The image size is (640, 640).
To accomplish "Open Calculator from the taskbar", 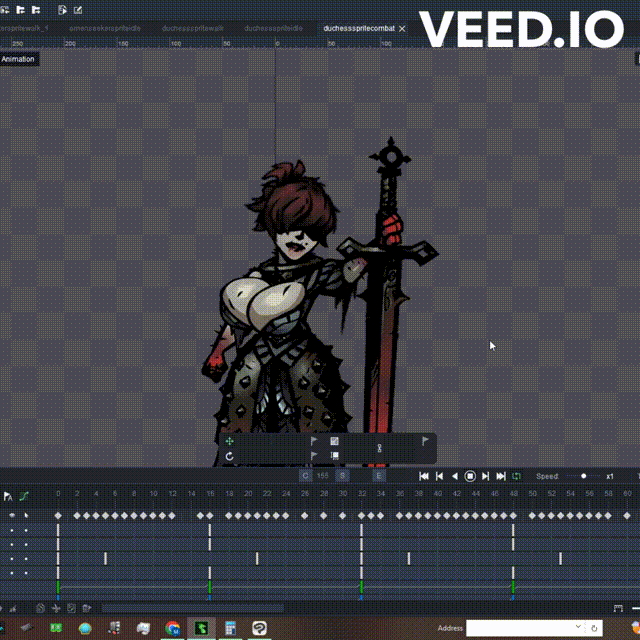I will pyautogui.click(x=230, y=628).
